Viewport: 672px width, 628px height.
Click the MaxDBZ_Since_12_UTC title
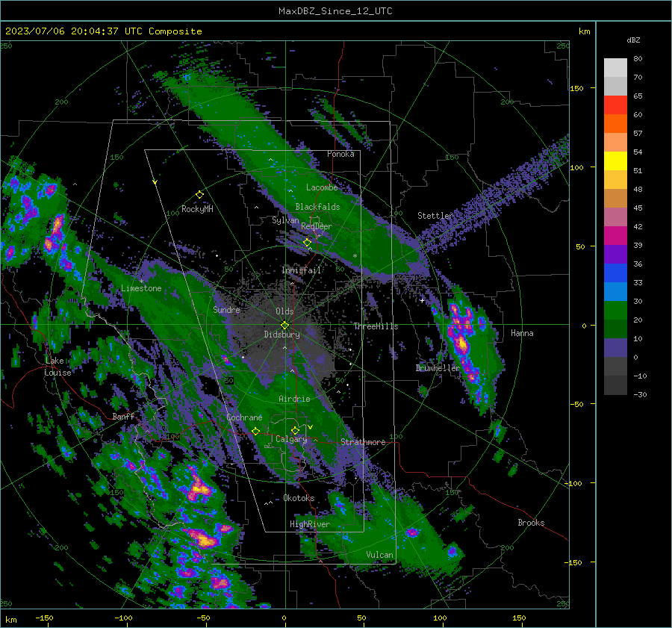tap(335, 11)
